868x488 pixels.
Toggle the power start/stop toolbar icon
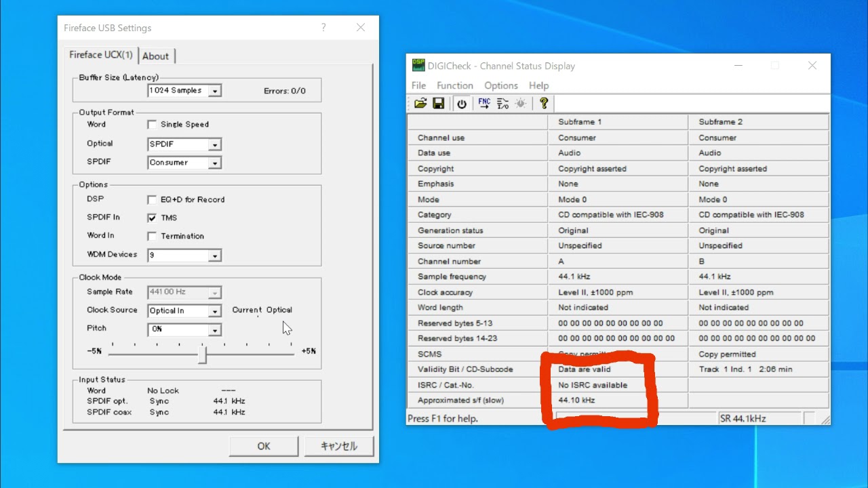pyautogui.click(x=462, y=103)
